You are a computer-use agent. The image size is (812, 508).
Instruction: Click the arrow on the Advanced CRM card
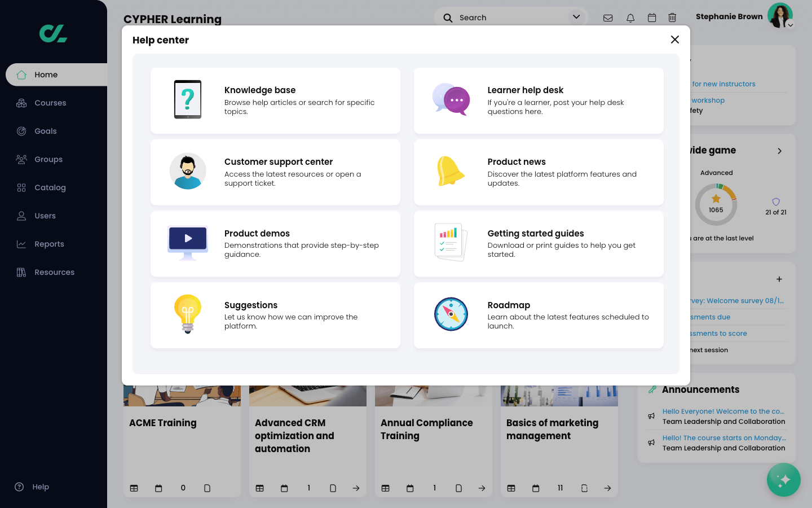[x=356, y=488]
